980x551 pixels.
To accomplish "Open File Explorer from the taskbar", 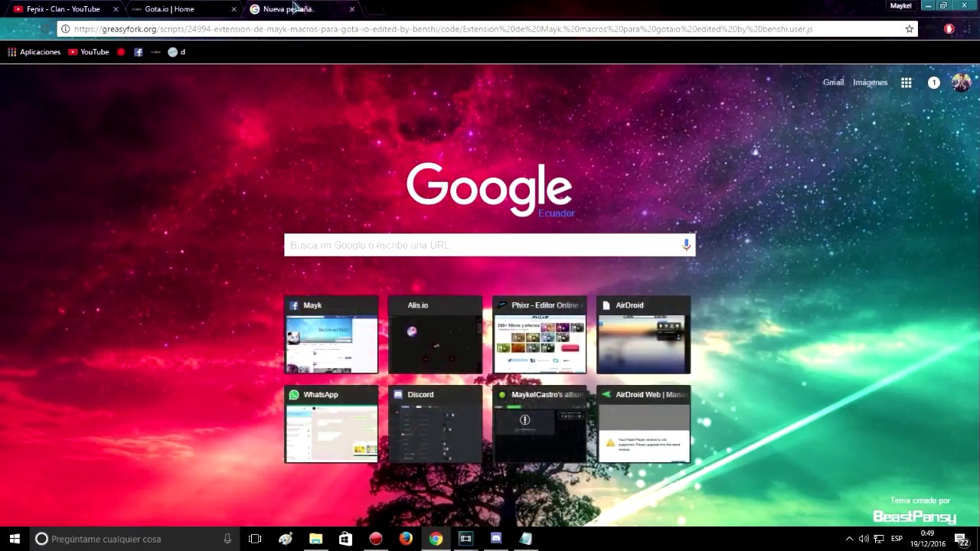I will (x=315, y=539).
